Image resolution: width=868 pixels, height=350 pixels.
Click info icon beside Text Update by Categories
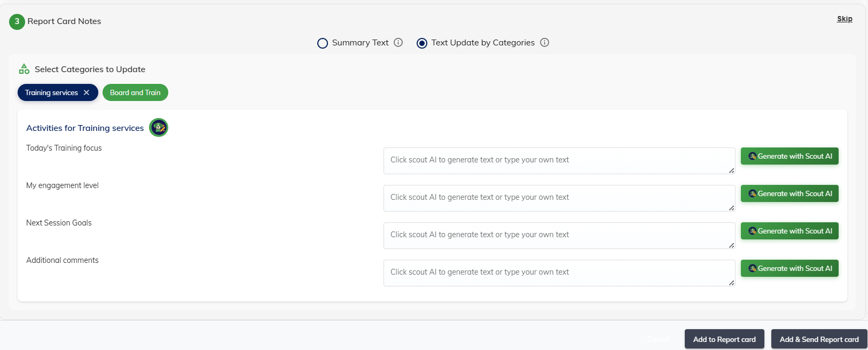coord(544,43)
